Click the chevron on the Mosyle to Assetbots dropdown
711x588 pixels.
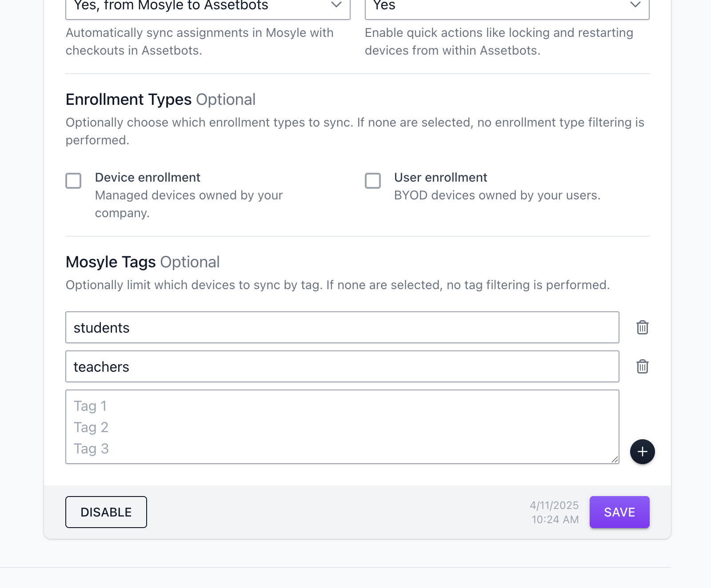tap(336, 5)
